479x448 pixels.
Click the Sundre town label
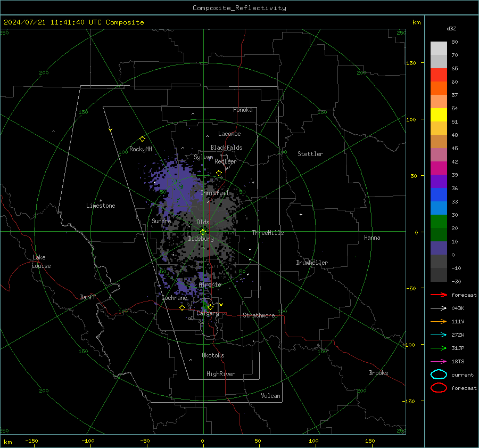coord(162,221)
